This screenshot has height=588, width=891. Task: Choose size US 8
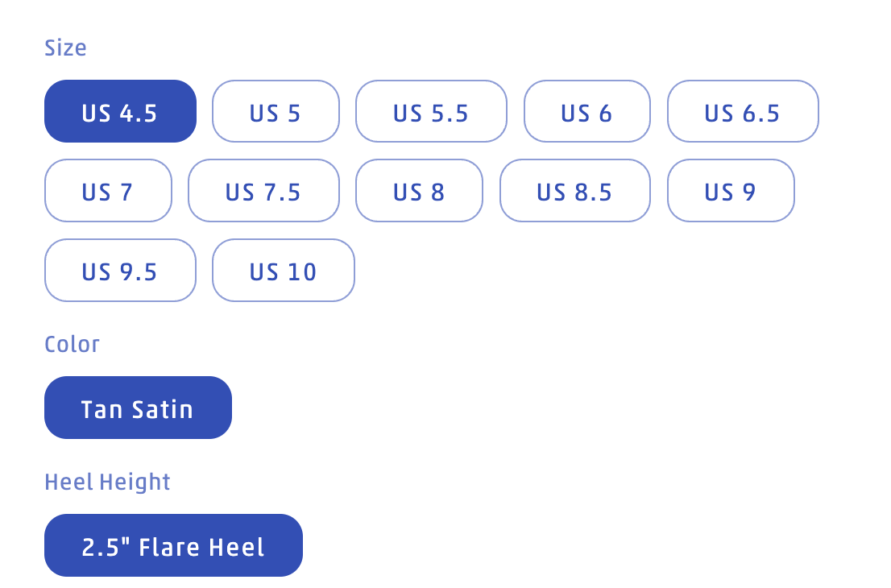[419, 190]
